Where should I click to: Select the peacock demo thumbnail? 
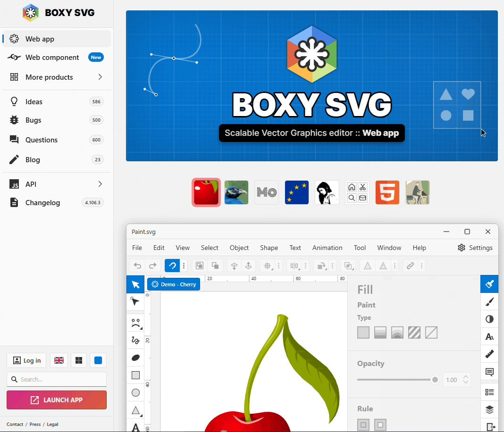(236, 192)
